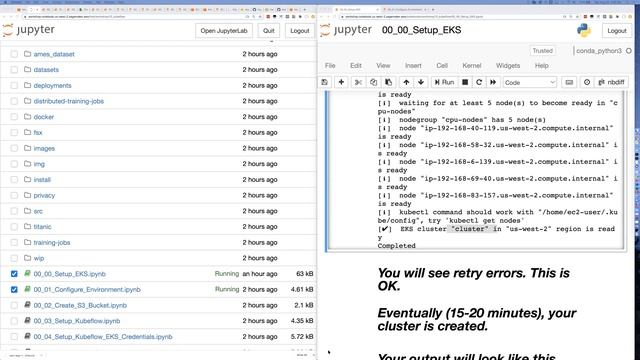The image size is (640, 360).
Task: Click the 63 kB size of 00_00_Setup_EKS.ipynb
Action: (x=304, y=273)
